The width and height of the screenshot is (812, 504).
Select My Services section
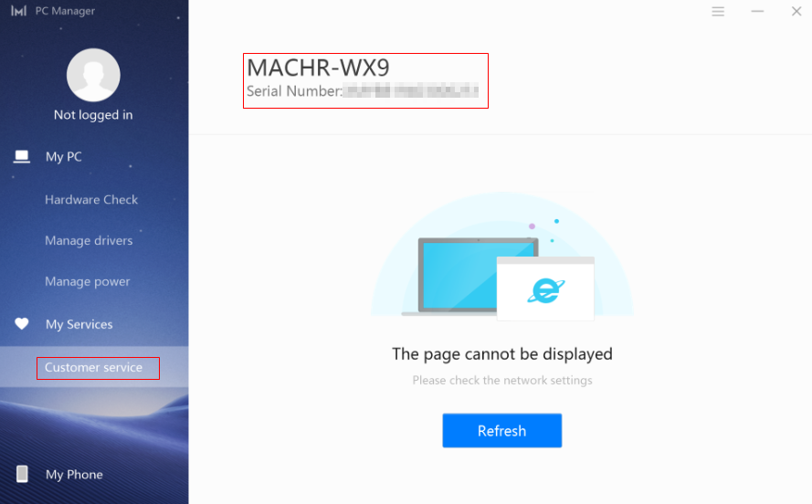[79, 324]
